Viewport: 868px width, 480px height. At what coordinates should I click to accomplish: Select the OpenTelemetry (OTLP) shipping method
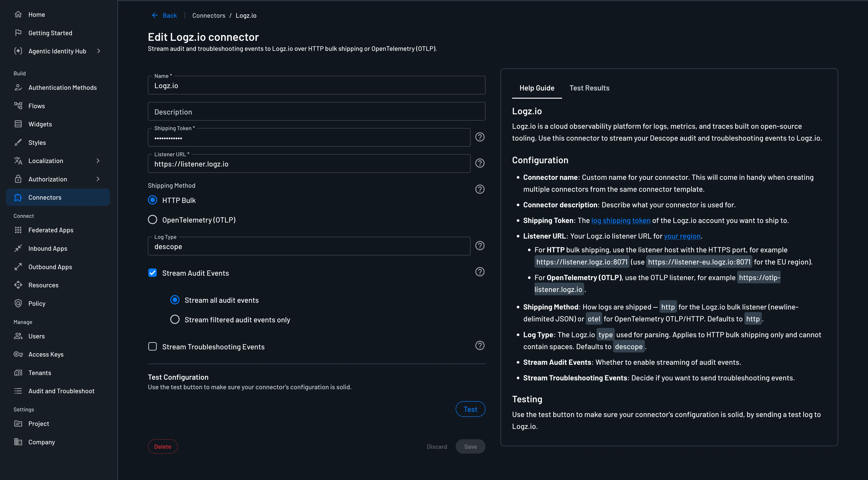click(153, 220)
